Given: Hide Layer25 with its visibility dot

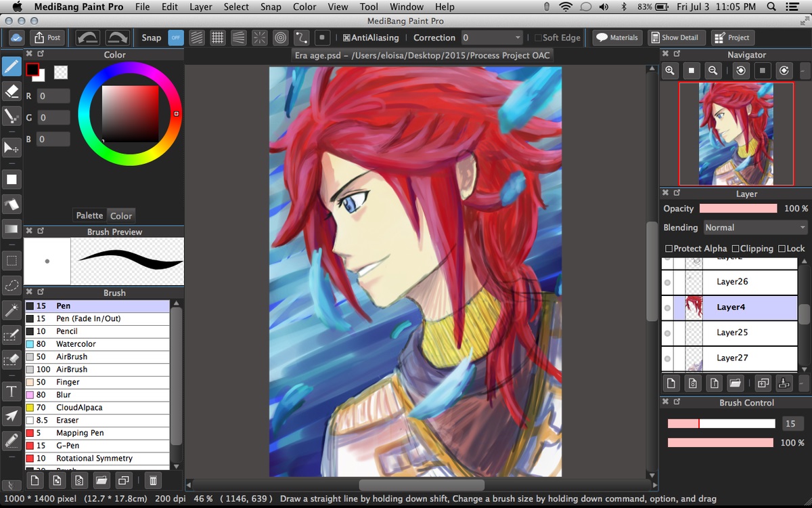Looking at the screenshot, I should 667,333.
